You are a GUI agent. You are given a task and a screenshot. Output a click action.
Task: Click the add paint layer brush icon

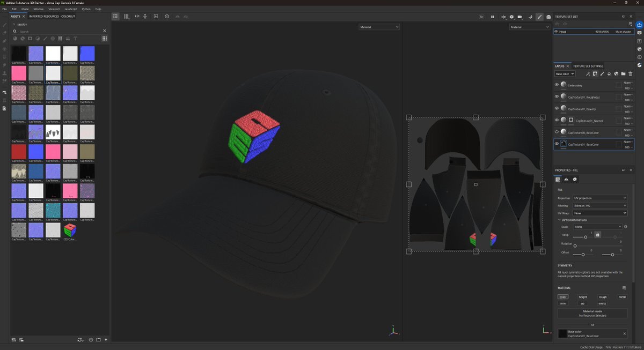pos(602,74)
